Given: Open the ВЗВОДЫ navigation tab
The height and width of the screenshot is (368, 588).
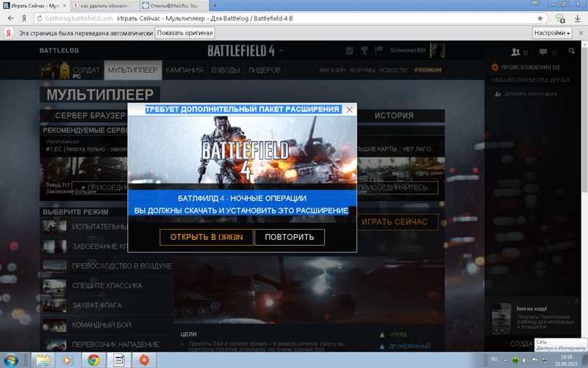Looking at the screenshot, I should point(226,70).
